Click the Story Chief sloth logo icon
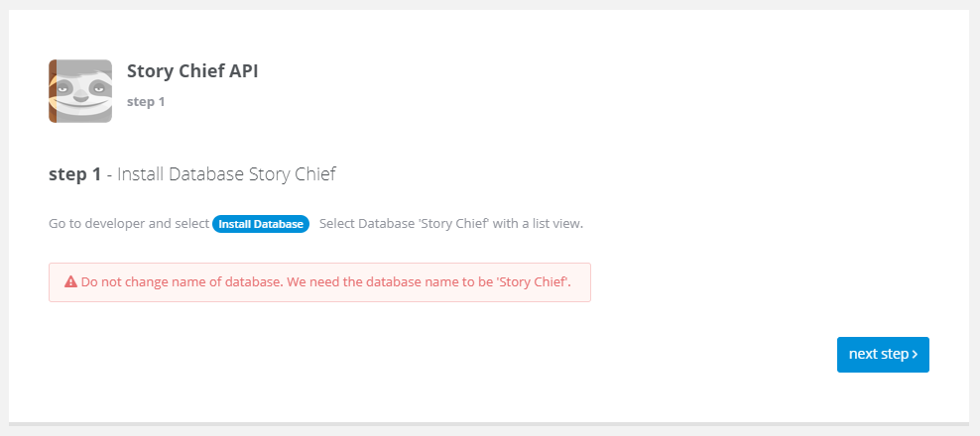Image resolution: width=980 pixels, height=436 pixels. coord(80,91)
